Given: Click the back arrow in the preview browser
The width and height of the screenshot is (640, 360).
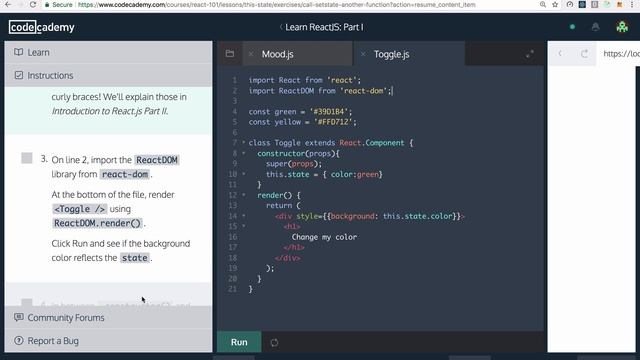Looking at the screenshot, I should [x=560, y=53].
